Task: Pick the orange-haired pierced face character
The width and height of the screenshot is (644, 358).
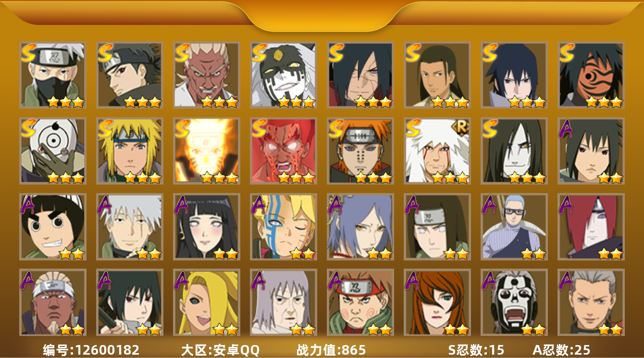Action: click(360, 151)
